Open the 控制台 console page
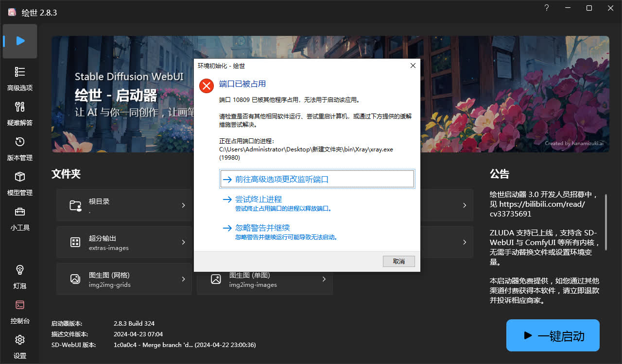Viewport: 622px width, 364px height. pos(20,305)
